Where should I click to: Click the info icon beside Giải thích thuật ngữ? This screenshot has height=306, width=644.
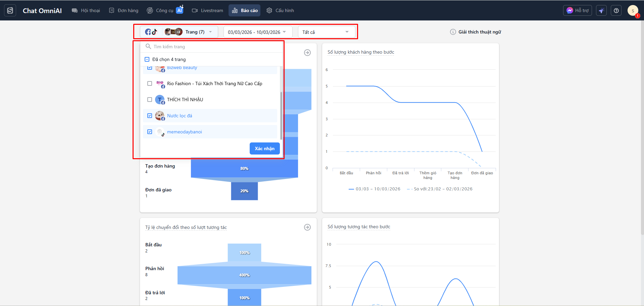pyautogui.click(x=453, y=32)
